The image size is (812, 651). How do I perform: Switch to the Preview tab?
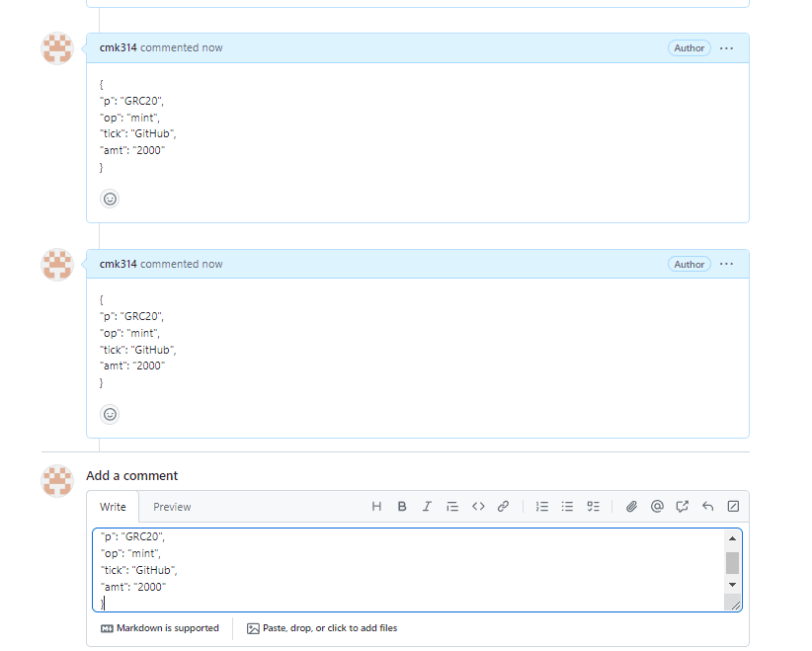[x=172, y=507]
